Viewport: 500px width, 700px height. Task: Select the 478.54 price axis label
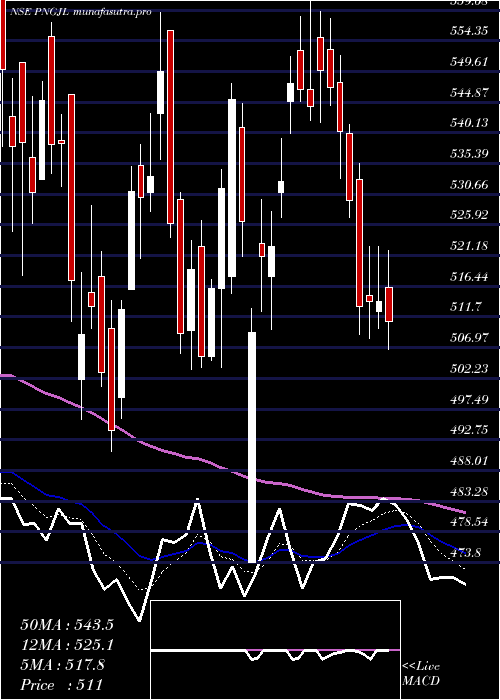point(469,522)
